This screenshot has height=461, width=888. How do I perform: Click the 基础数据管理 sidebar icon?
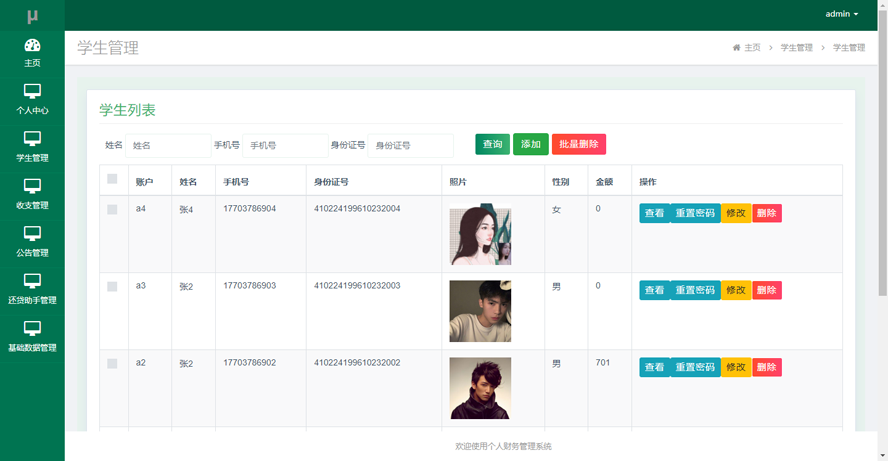point(32,329)
